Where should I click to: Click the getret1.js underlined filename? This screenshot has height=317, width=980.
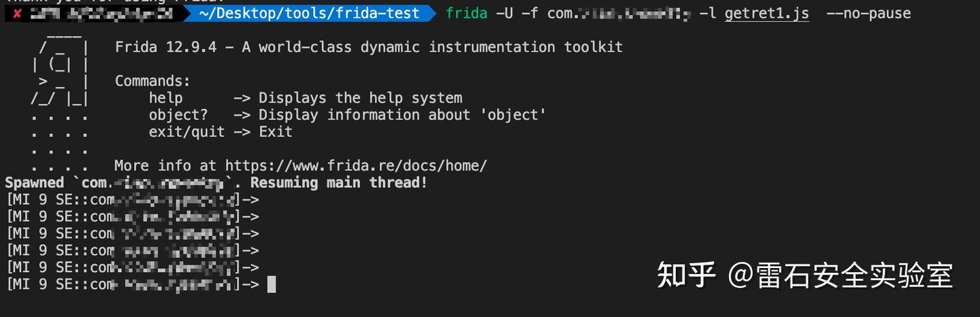coord(767,14)
